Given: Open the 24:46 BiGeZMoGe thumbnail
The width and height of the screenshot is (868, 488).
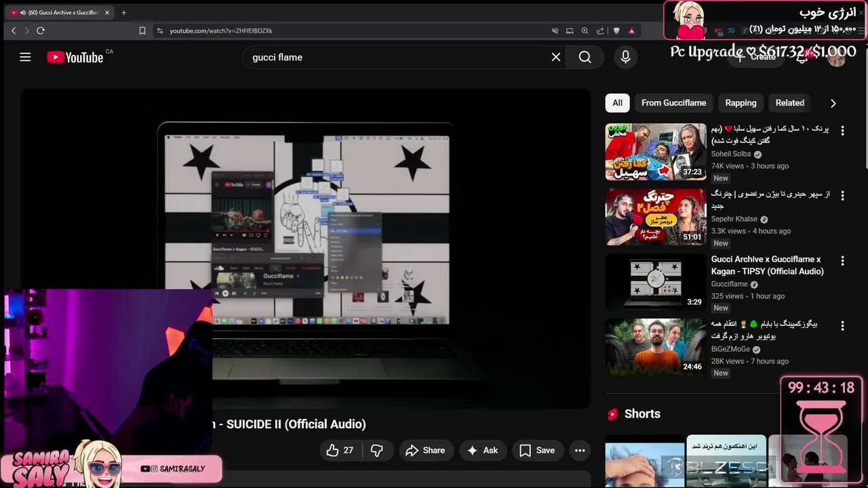Looking at the screenshot, I should [656, 347].
